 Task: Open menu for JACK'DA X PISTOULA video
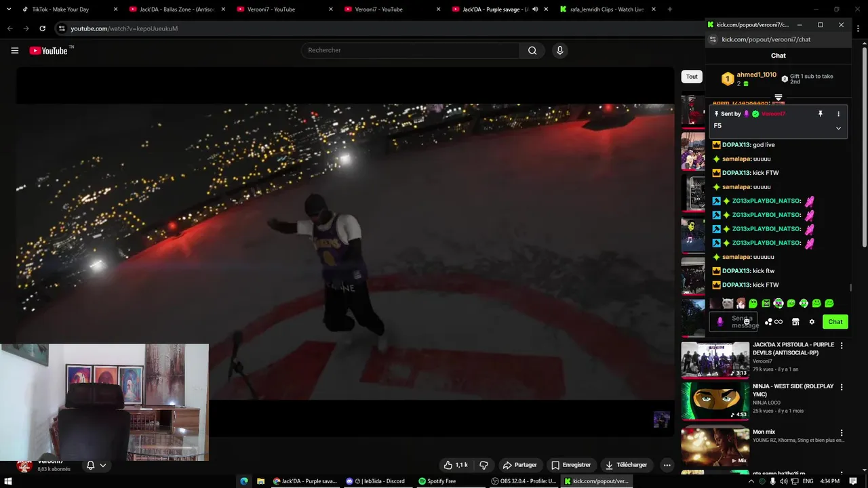(x=842, y=346)
